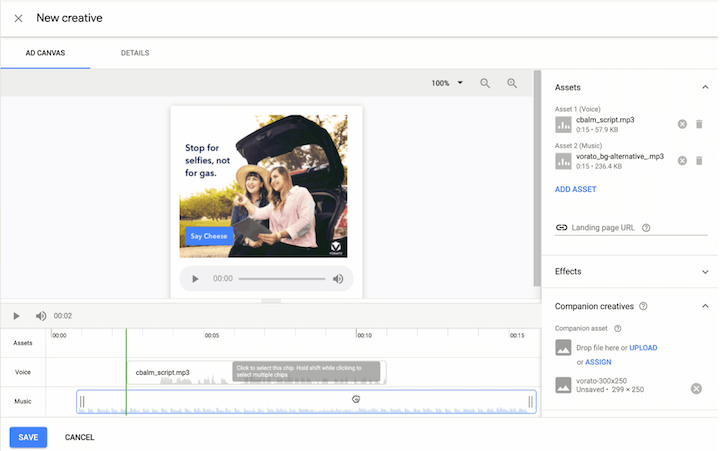Screen dimensions: 720x451
Task: Click the 00:10 mark on timeline ruler
Action: (x=365, y=335)
